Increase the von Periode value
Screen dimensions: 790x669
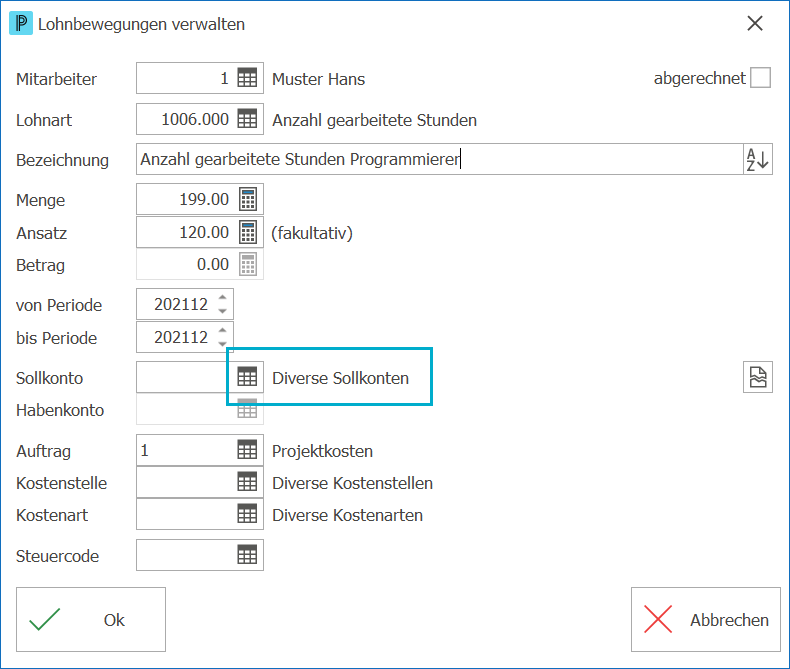pos(223,297)
